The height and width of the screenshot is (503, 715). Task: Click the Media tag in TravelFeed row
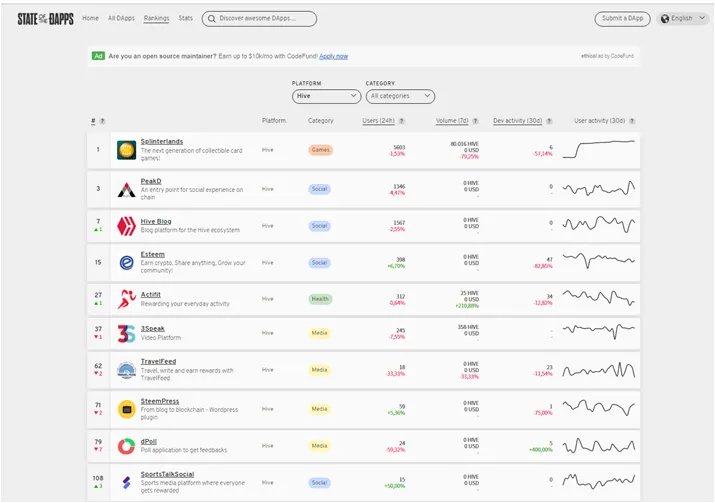pos(319,370)
